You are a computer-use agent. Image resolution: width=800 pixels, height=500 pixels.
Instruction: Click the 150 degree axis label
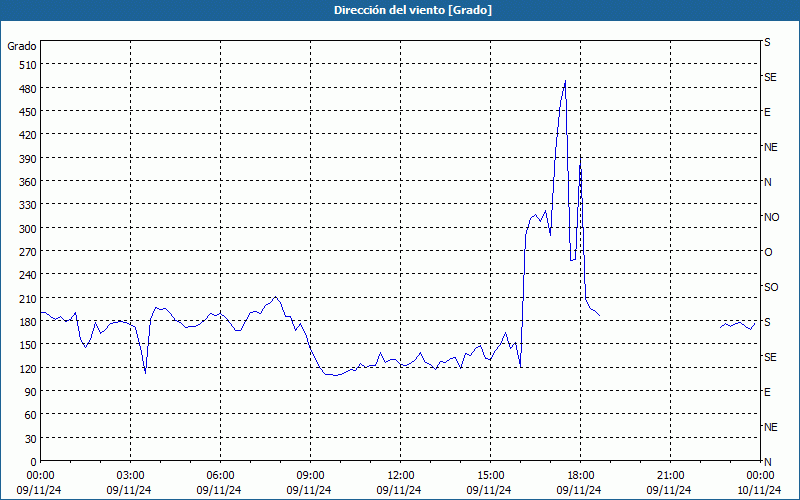pos(29,345)
